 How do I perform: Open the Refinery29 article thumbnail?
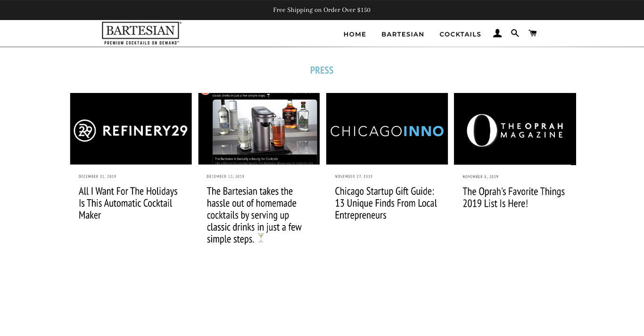[131, 129]
